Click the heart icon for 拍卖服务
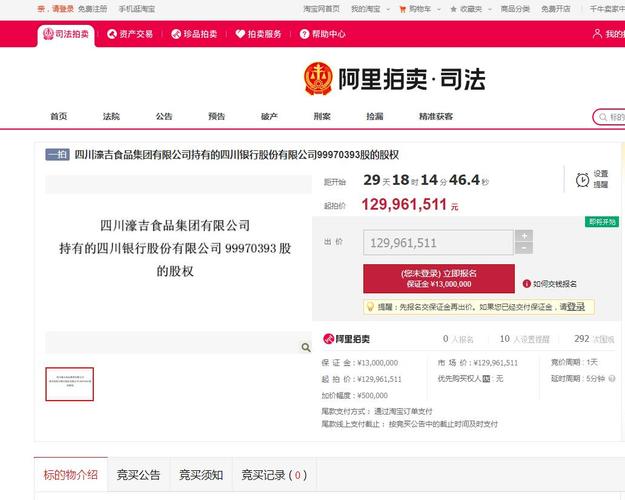The image size is (625, 500). [x=240, y=34]
